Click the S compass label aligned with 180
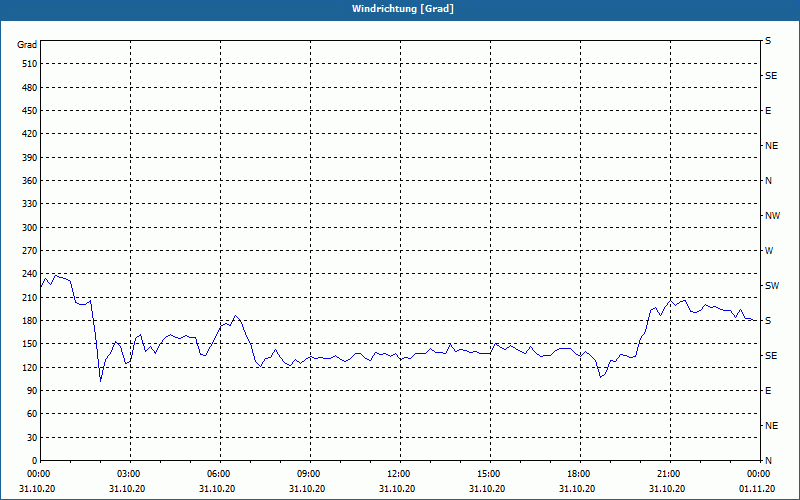This screenshot has height=500, width=800. tap(768, 321)
